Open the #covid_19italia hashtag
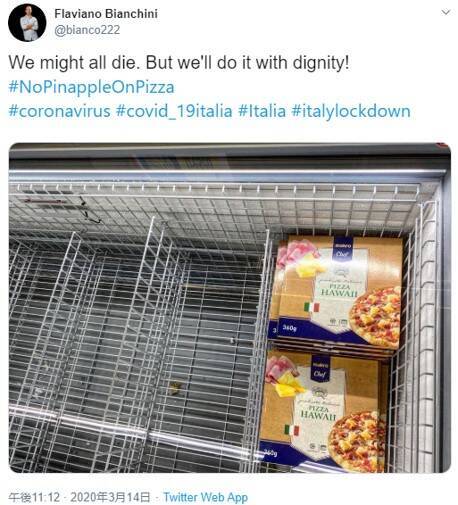The height and width of the screenshot is (505, 458). pyautogui.click(x=174, y=111)
